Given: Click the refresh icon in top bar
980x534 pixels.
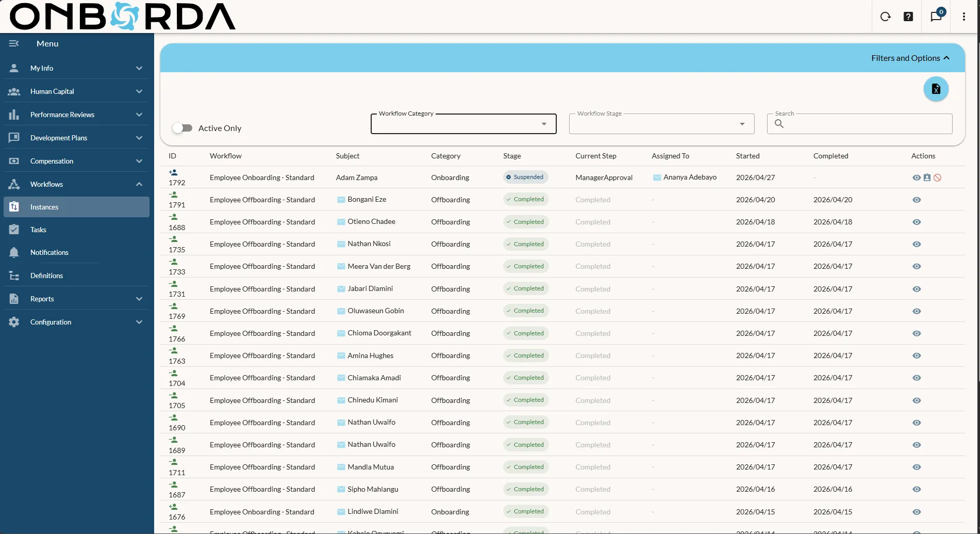Looking at the screenshot, I should (x=885, y=17).
